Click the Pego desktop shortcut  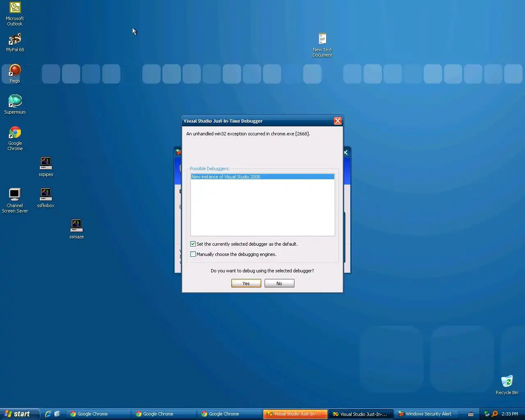coord(15,74)
